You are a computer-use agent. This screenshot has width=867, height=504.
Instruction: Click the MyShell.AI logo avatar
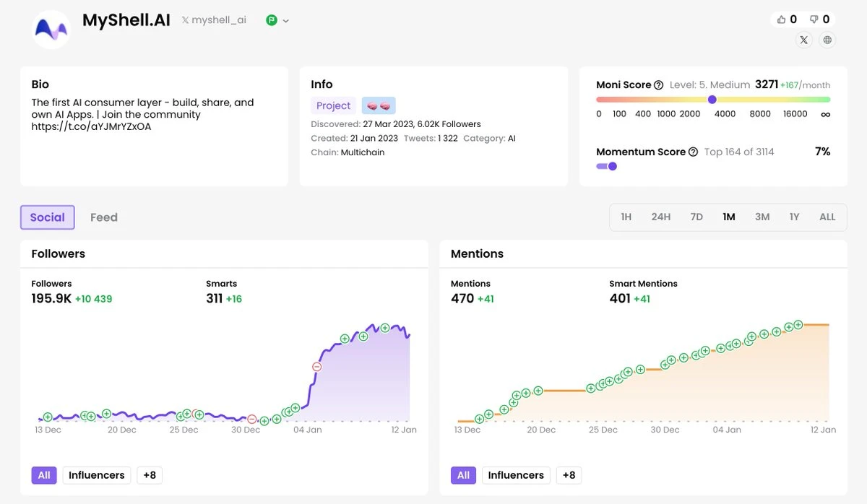(51, 30)
